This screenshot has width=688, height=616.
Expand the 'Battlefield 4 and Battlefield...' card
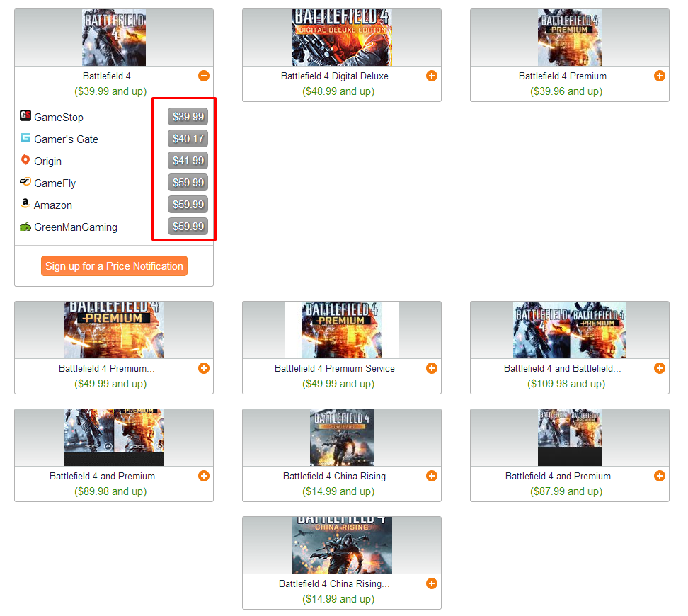660,368
